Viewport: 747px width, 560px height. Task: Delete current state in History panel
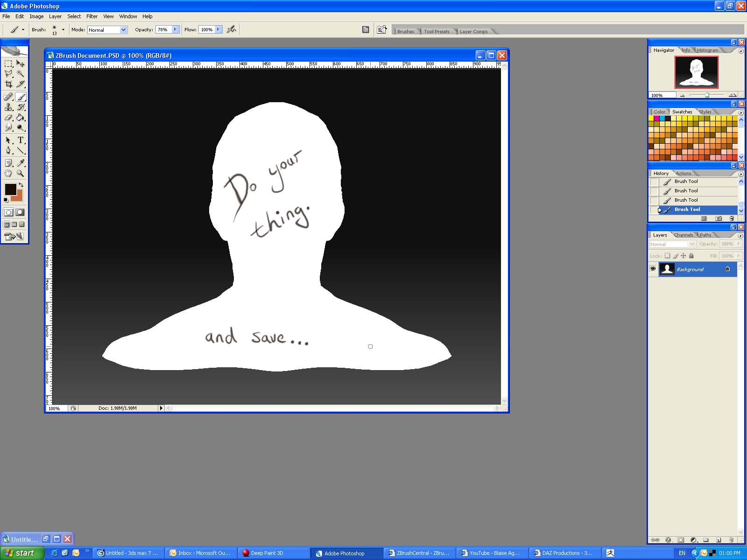[x=732, y=218]
